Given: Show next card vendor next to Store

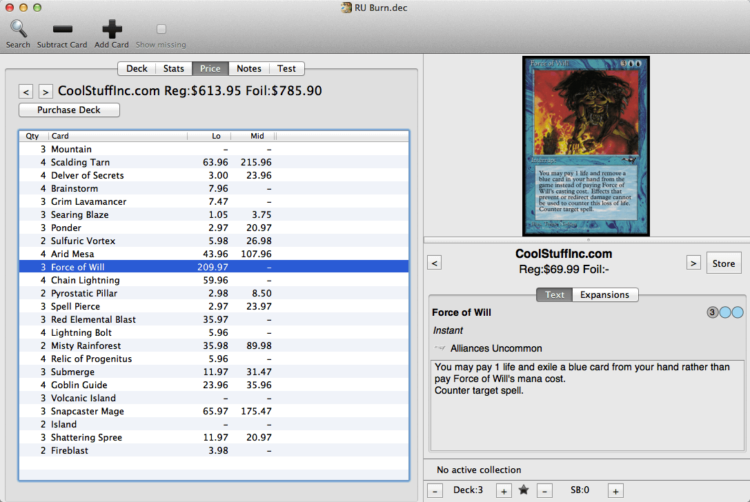Looking at the screenshot, I should [x=693, y=263].
